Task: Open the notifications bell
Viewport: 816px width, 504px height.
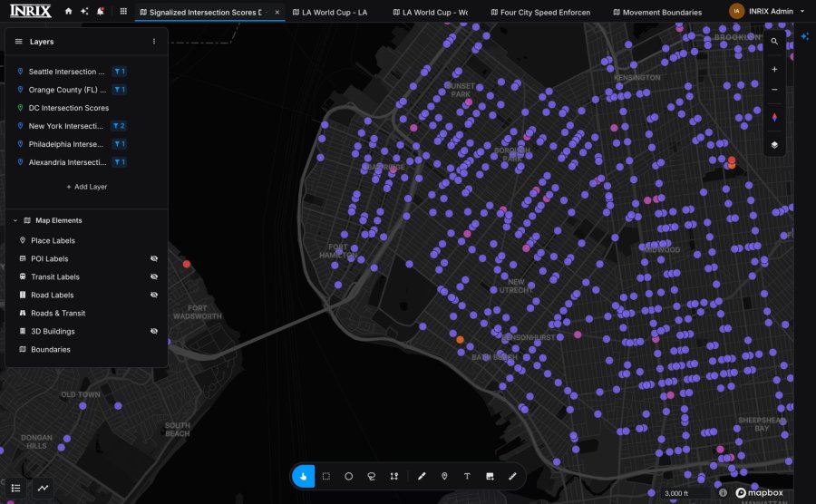Action: [x=101, y=11]
